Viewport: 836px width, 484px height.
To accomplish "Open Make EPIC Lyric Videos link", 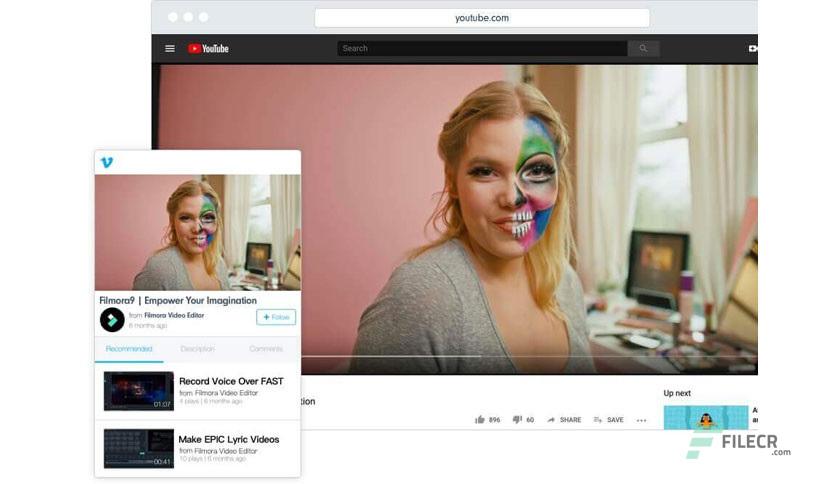I will (x=229, y=439).
